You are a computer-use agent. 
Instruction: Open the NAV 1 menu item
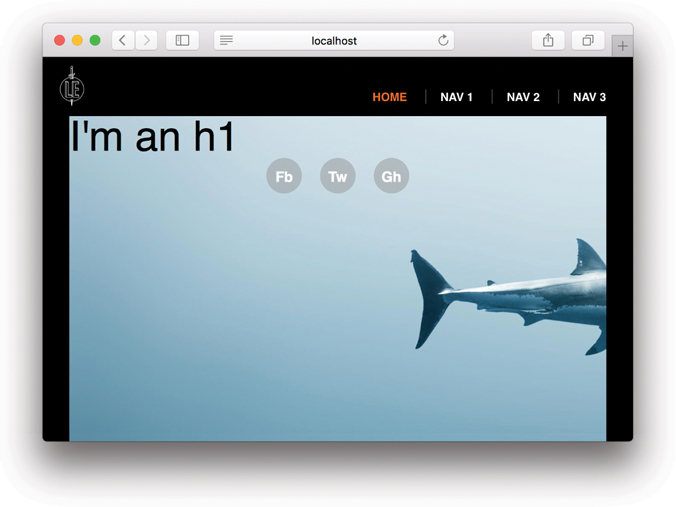point(456,97)
